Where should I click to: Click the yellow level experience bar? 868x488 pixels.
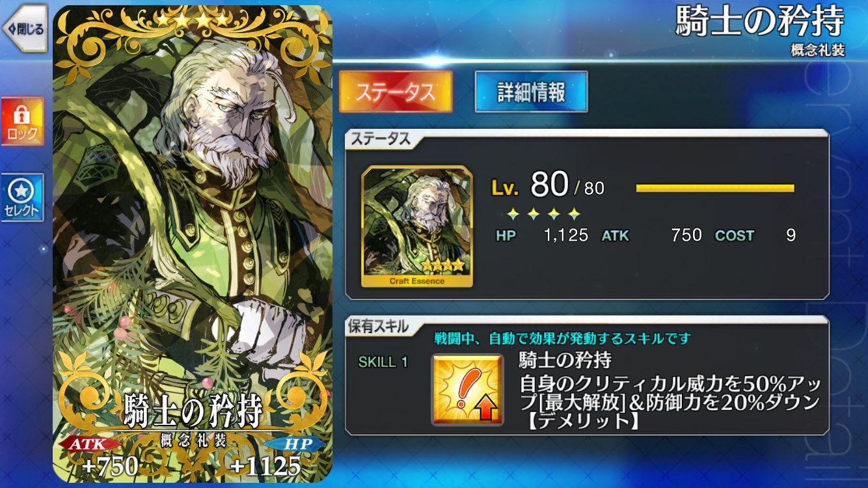(715, 188)
